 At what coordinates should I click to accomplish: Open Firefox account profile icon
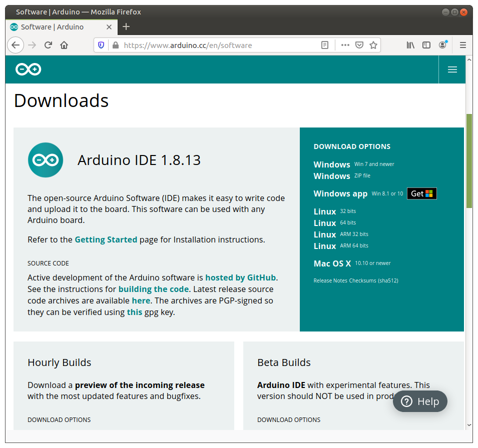pyautogui.click(x=442, y=45)
